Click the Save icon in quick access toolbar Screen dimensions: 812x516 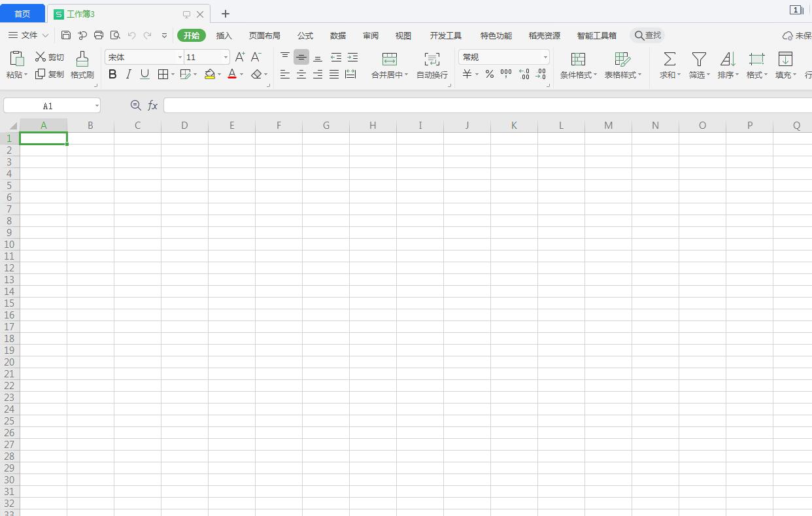66,35
